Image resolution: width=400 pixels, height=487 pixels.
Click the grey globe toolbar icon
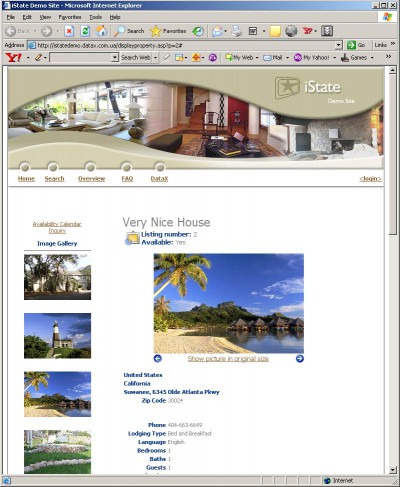click(291, 31)
